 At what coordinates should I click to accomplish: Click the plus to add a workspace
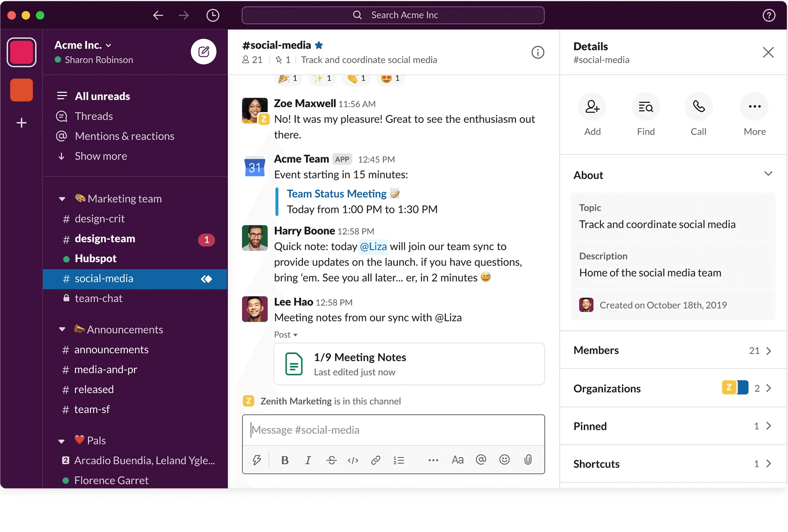click(x=22, y=123)
